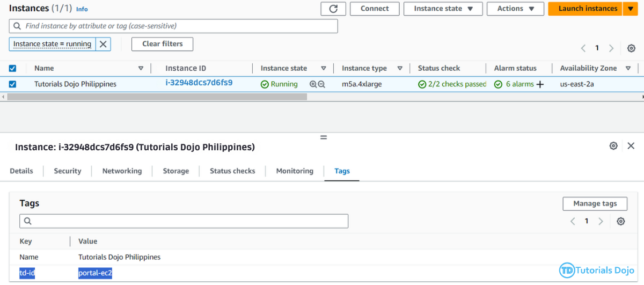644x285 pixels.
Task: Select the m5a.4xlarge cell
Action: pyautogui.click(x=362, y=84)
